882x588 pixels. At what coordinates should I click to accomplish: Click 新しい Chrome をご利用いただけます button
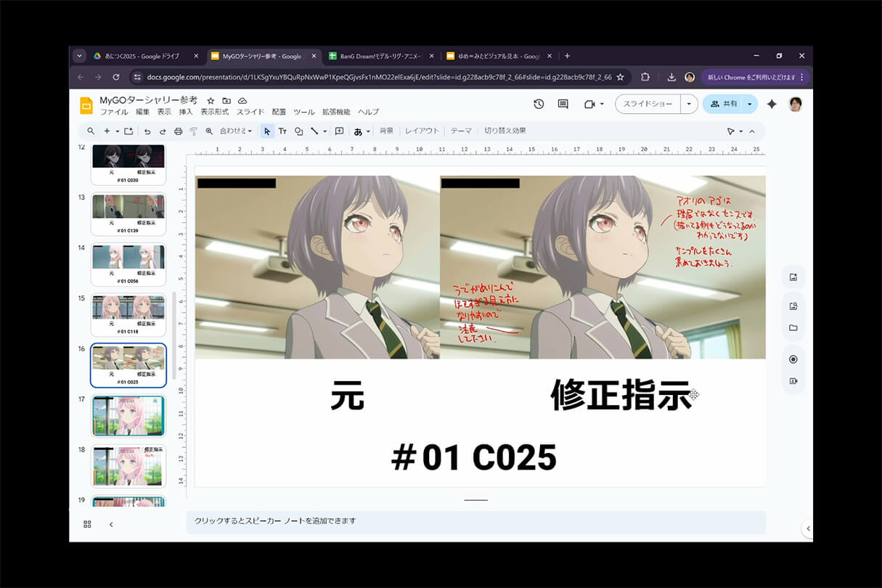tap(754, 77)
